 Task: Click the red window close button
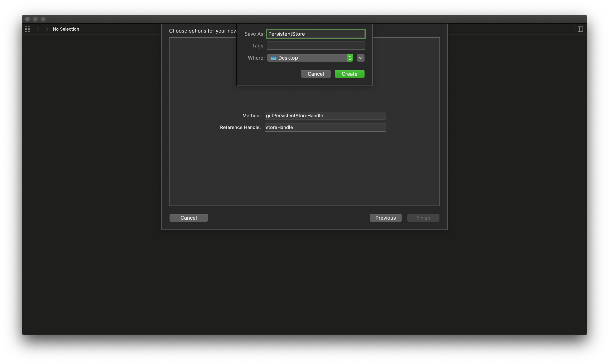(x=27, y=19)
